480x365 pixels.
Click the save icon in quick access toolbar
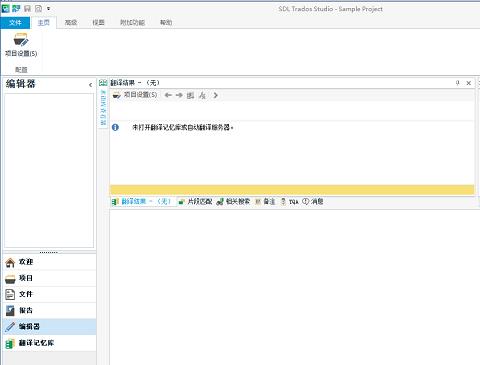click(x=27, y=9)
